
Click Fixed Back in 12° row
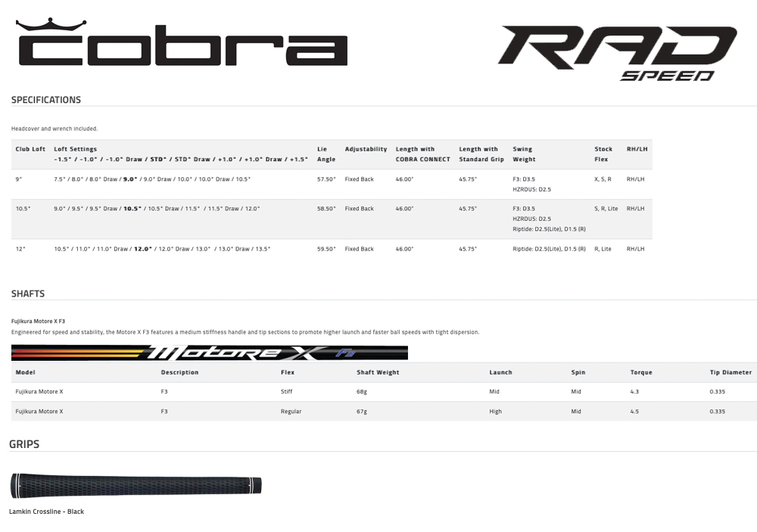click(359, 249)
